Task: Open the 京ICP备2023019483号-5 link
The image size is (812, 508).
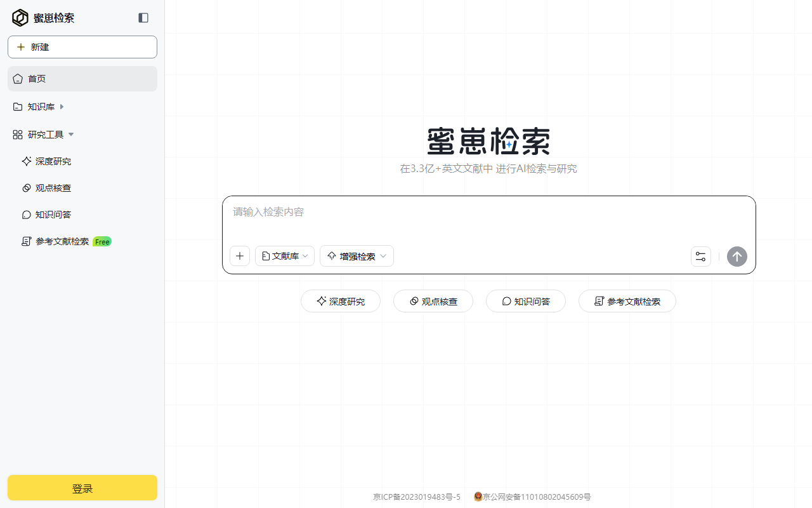Action: [x=417, y=497]
